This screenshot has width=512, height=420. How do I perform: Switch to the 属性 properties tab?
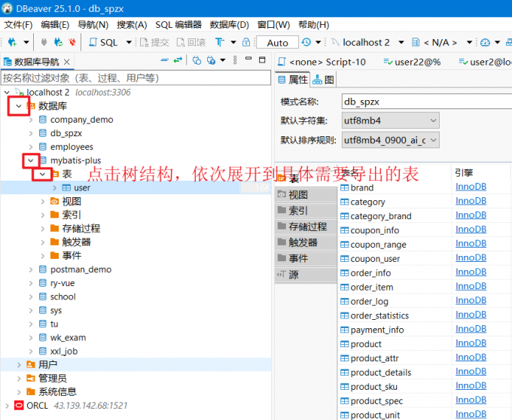click(x=293, y=80)
